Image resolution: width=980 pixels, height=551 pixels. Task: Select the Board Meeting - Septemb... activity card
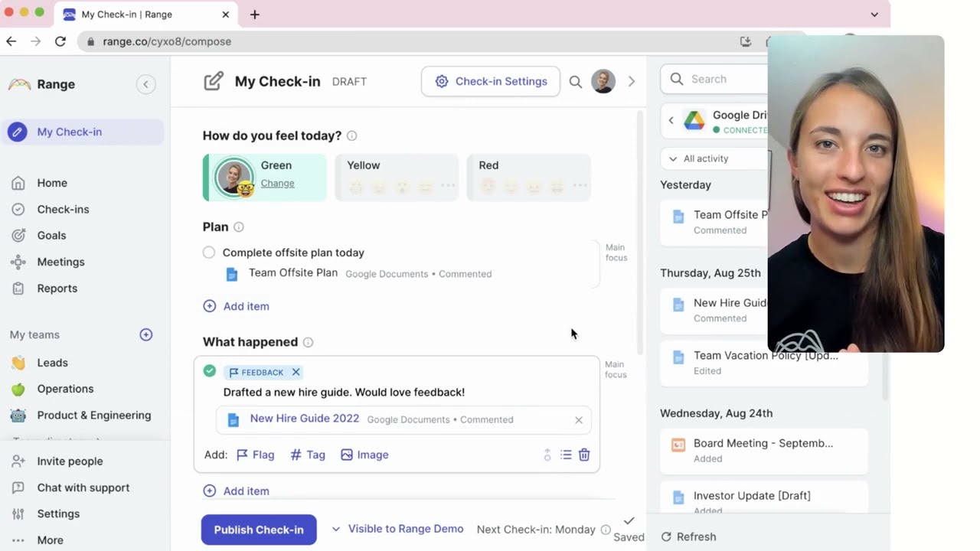pos(764,451)
